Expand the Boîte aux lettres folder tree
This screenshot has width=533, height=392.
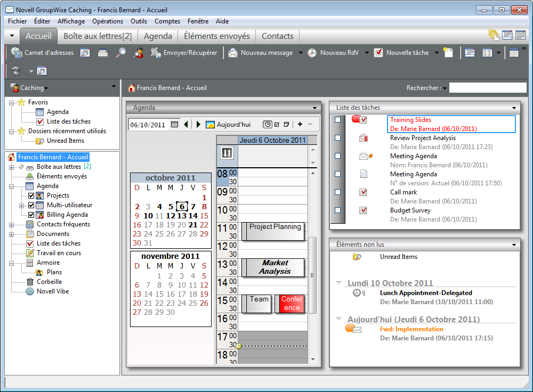click(12, 167)
